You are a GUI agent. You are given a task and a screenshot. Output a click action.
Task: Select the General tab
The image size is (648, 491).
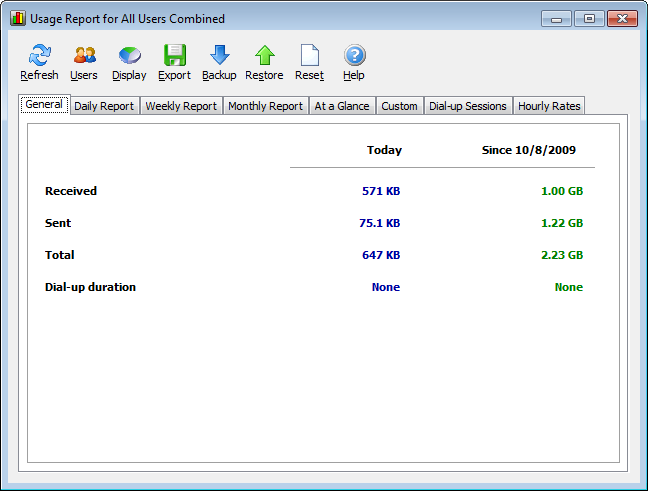pos(44,104)
